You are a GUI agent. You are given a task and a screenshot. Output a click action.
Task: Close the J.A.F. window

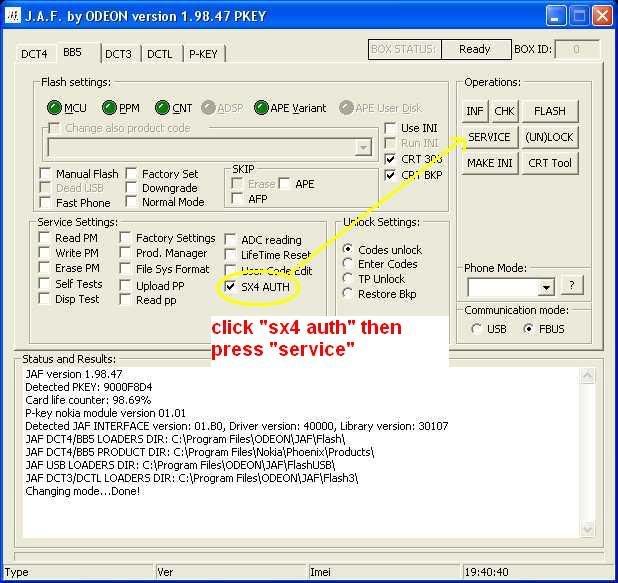602,17
